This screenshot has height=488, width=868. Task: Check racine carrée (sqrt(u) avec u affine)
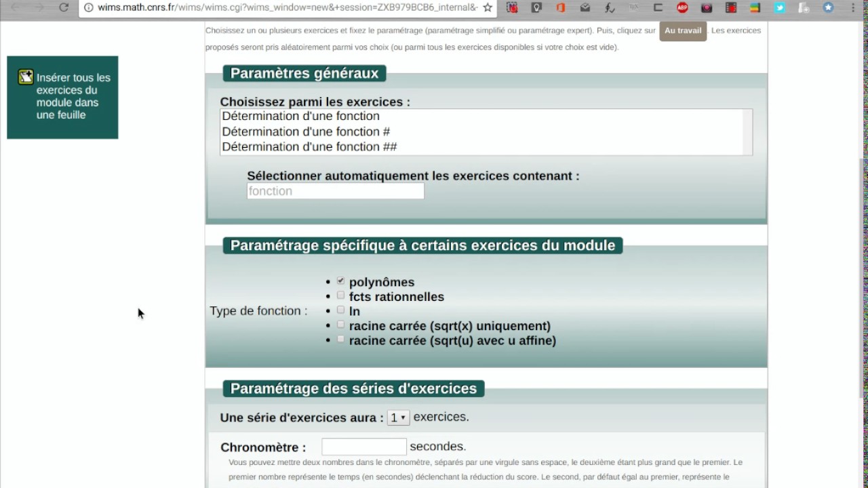point(340,339)
